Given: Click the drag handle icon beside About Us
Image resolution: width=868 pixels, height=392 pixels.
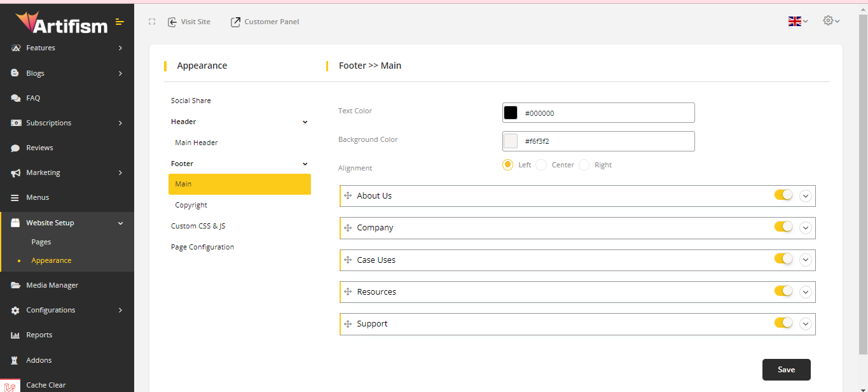Looking at the screenshot, I should click(348, 196).
